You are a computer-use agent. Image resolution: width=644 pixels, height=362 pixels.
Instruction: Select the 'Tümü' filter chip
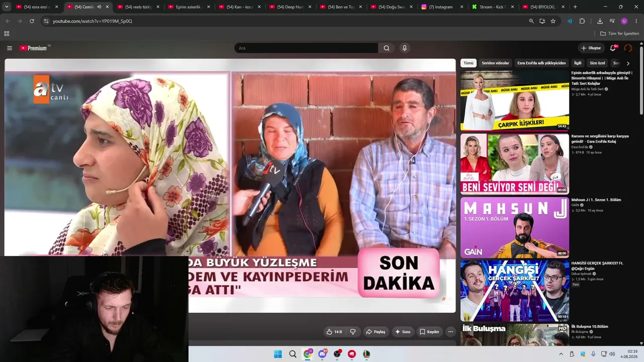tap(468, 63)
